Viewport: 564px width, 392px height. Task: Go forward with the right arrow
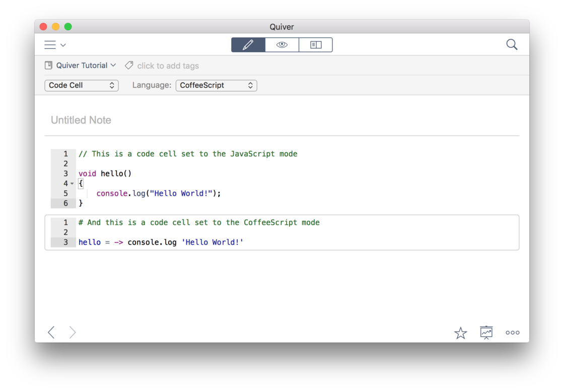point(73,332)
